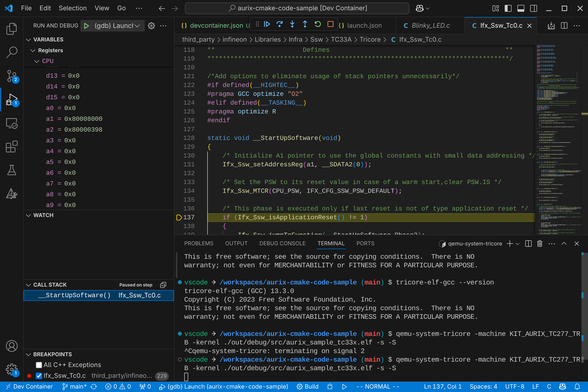Image resolution: width=588 pixels, height=392 pixels.
Task: Click errors and warnings count in status bar
Action: [x=118, y=387]
